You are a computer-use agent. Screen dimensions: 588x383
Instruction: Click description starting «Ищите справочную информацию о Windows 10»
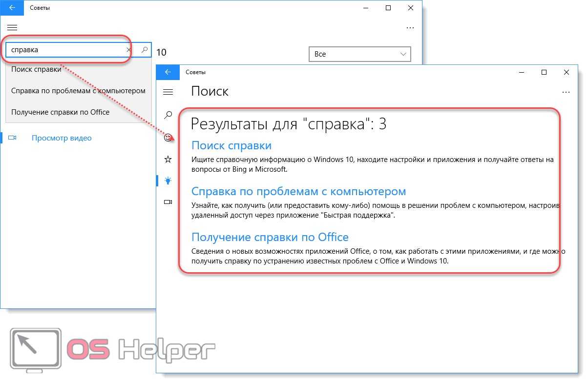point(373,164)
